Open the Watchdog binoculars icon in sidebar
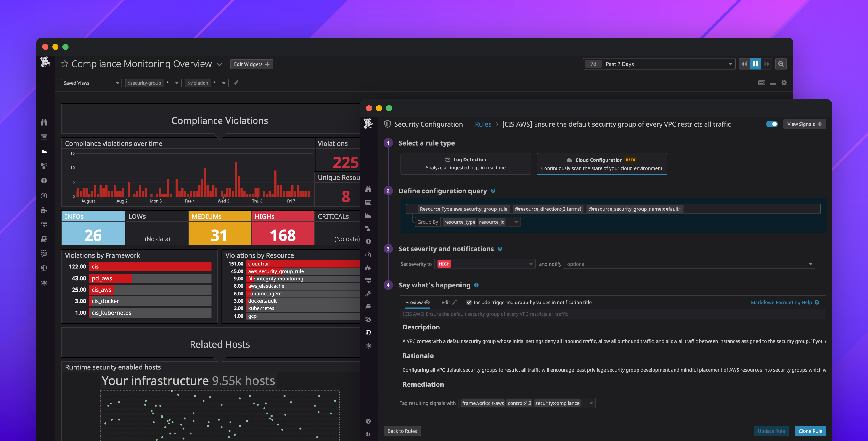Screen dimensions: 868x441 coord(368,189)
